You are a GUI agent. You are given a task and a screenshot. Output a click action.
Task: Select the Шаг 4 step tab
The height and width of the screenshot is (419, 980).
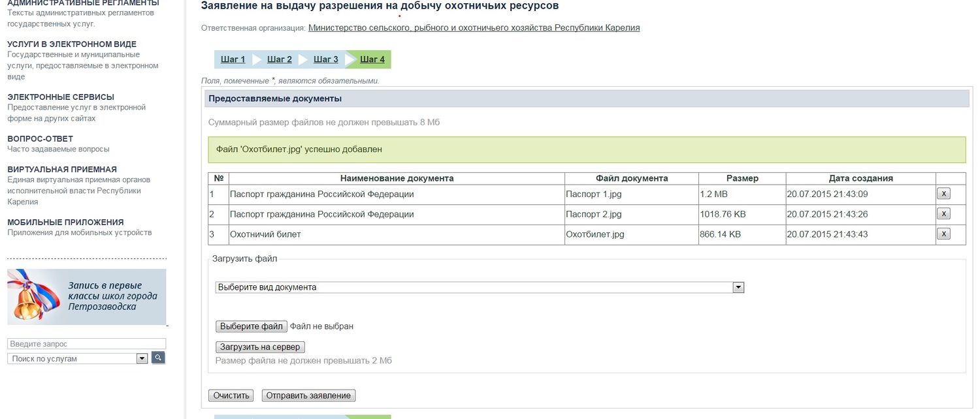pyautogui.click(x=372, y=59)
